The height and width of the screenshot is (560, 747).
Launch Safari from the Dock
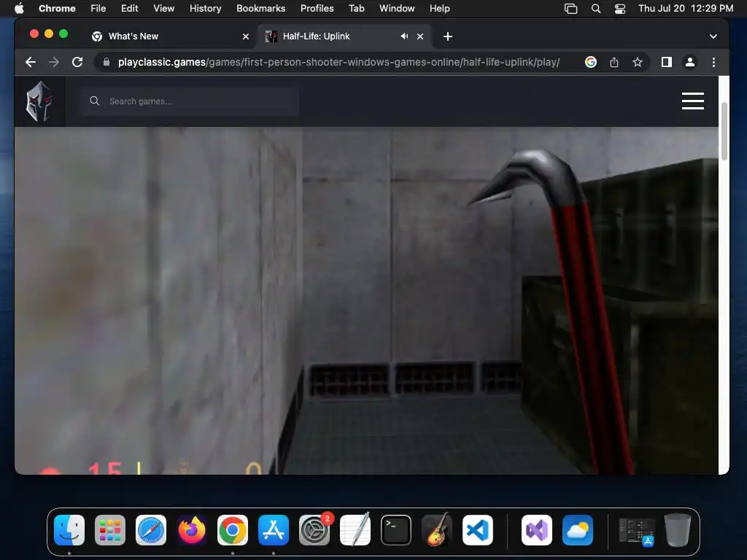[x=151, y=530]
